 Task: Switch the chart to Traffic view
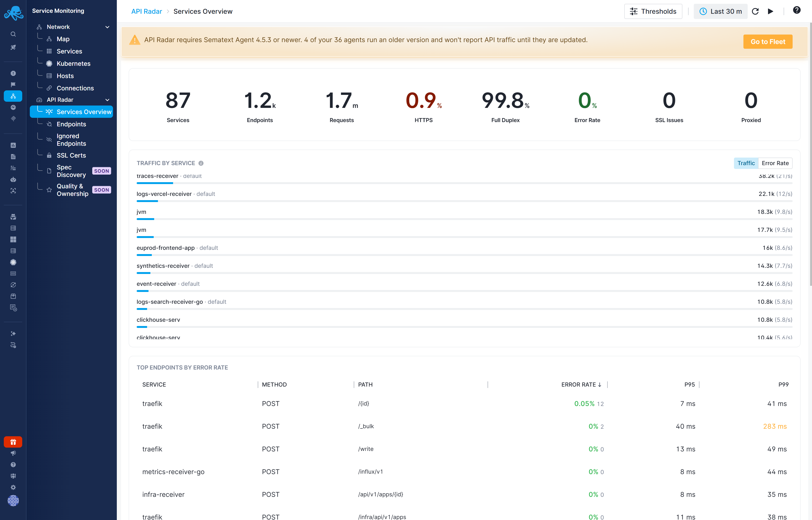pos(746,163)
